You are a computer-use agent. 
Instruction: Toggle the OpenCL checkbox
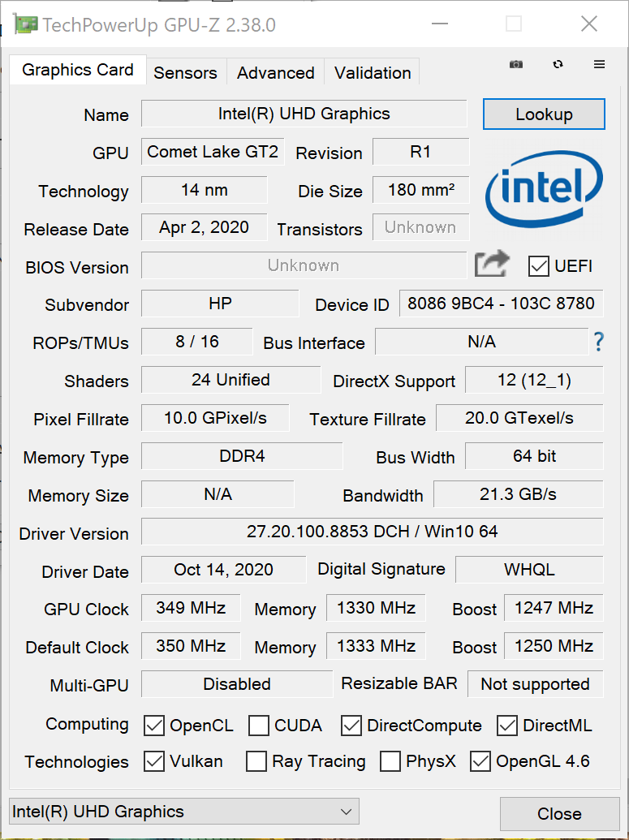pos(154,726)
